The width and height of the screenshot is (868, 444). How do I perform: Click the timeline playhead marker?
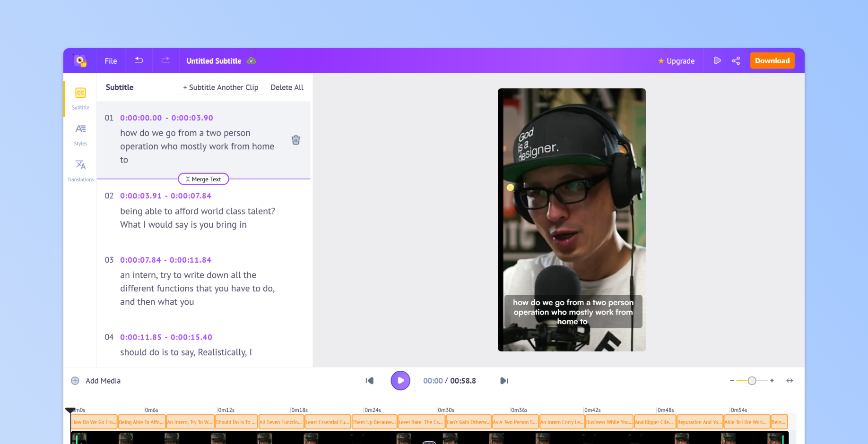(x=70, y=410)
